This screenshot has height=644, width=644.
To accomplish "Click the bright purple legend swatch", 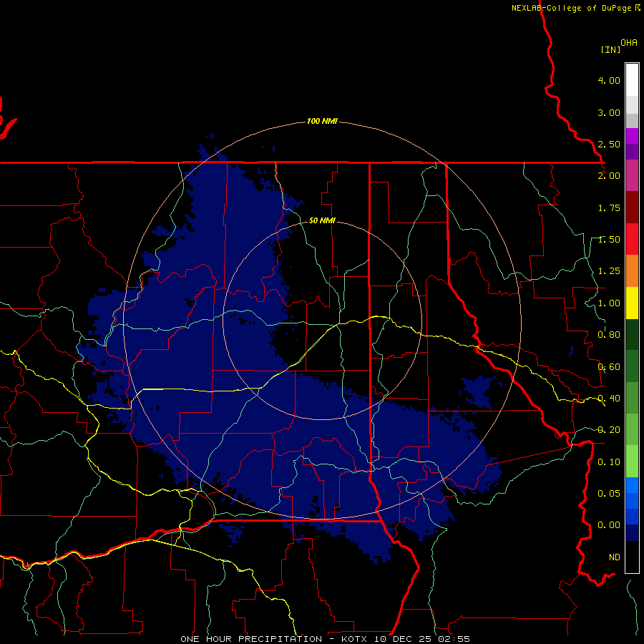I will 632,136.
